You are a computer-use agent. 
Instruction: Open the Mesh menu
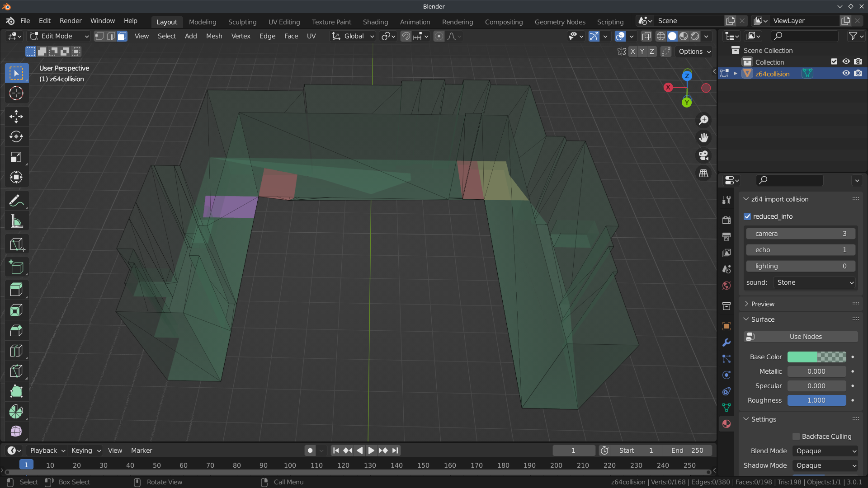pyautogui.click(x=214, y=36)
